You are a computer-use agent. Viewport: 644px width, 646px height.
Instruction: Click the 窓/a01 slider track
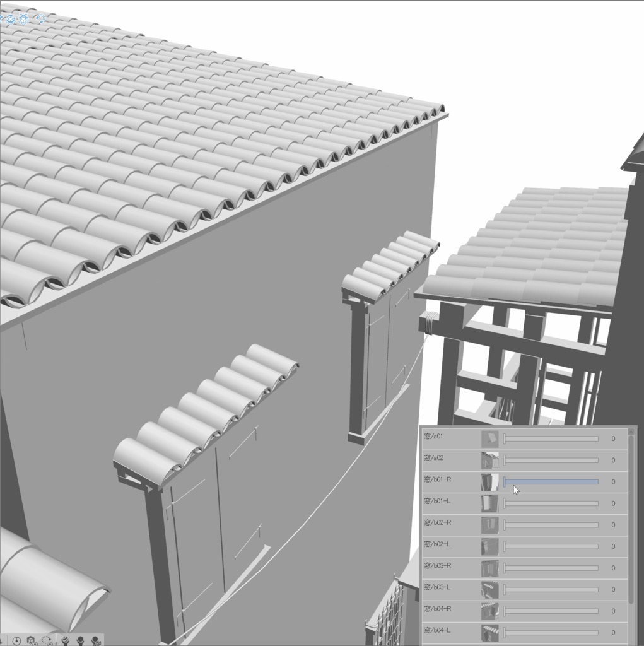[x=551, y=439]
